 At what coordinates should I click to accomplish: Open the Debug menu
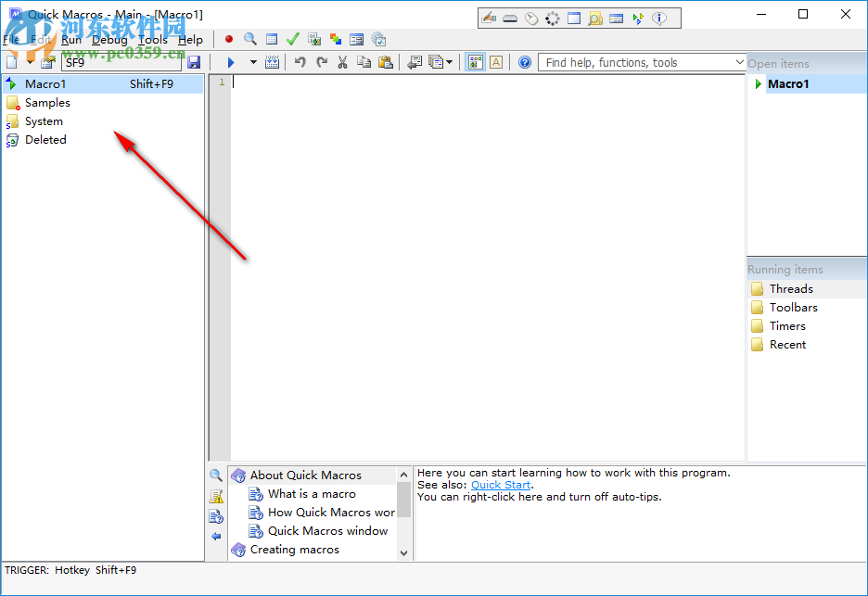109,39
